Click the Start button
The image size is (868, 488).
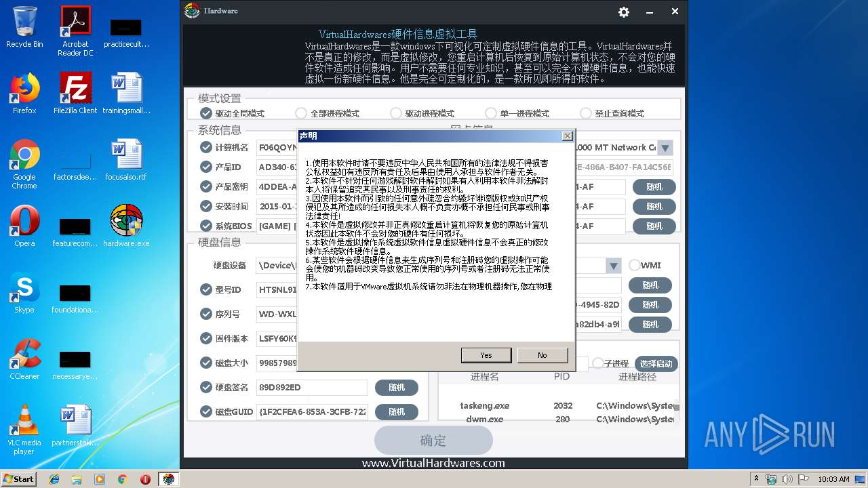click(x=19, y=479)
